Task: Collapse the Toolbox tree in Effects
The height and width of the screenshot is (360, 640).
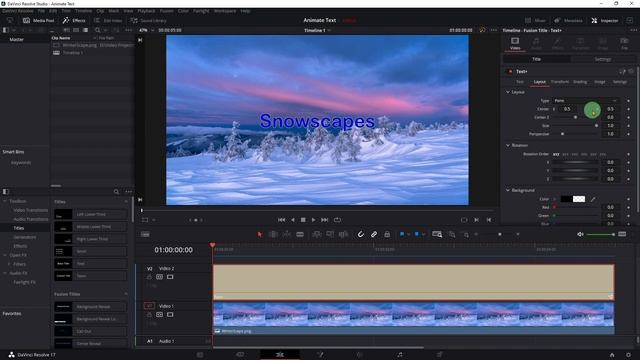Action: point(5,201)
